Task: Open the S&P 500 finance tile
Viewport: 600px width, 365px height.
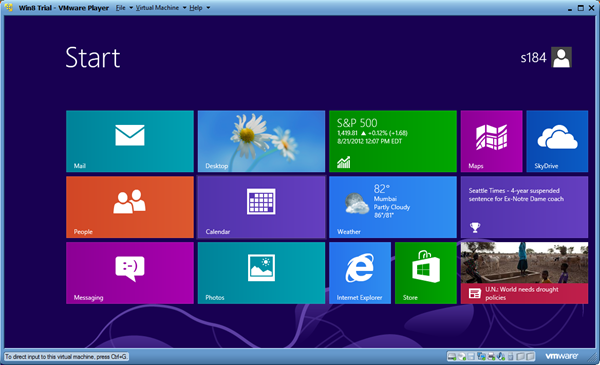Action: (x=393, y=141)
